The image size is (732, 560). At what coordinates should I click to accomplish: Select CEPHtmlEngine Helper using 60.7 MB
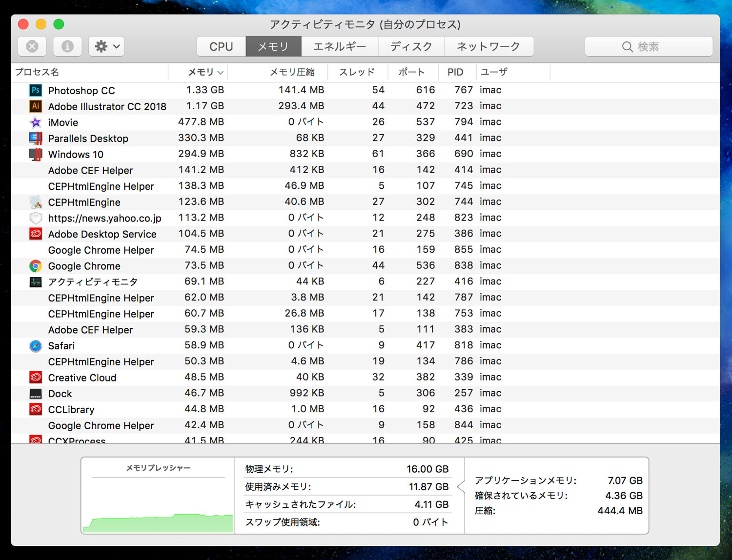coord(101,314)
